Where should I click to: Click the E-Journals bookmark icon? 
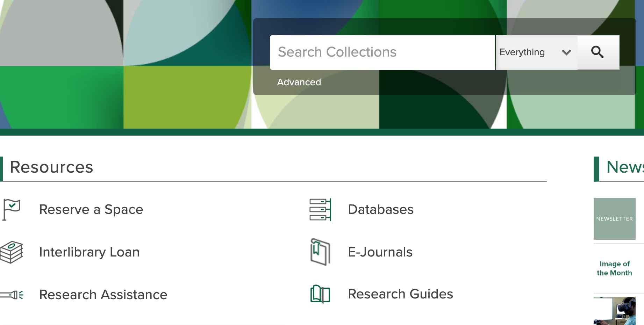coord(320,252)
